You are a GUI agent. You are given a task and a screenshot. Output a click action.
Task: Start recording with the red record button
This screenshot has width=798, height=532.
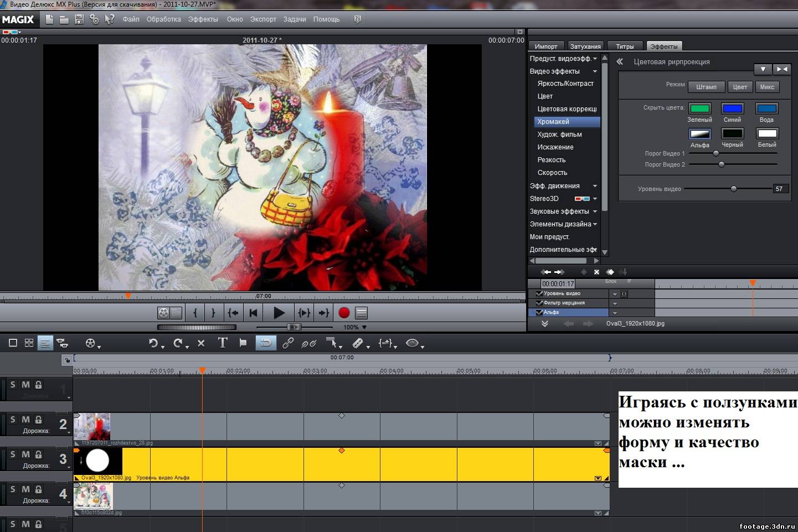[x=344, y=313]
